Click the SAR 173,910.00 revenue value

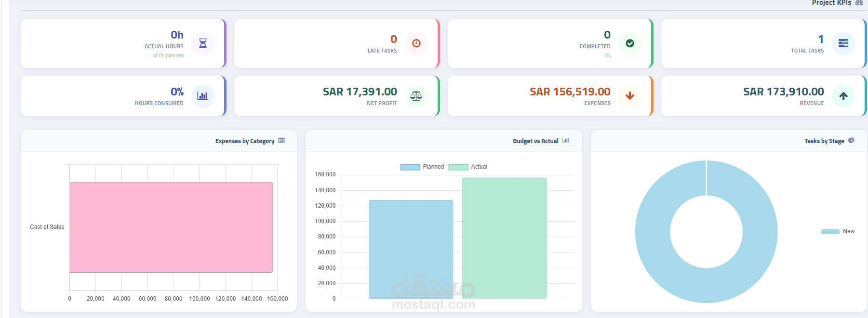coord(784,92)
